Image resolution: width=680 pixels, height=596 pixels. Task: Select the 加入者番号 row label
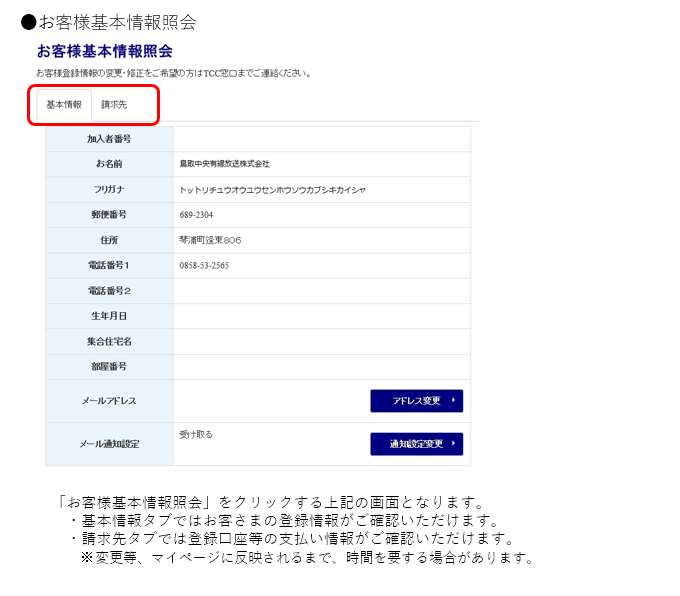tap(109, 139)
